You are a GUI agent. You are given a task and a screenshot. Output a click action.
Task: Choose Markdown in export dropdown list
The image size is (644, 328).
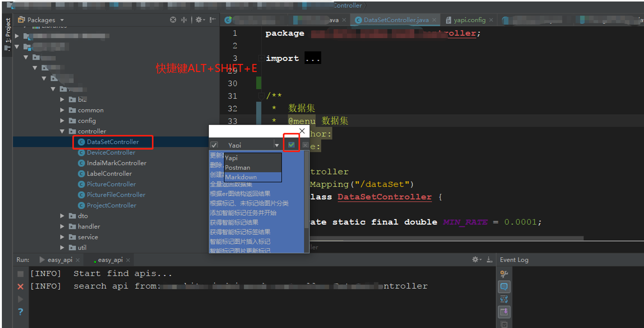253,177
